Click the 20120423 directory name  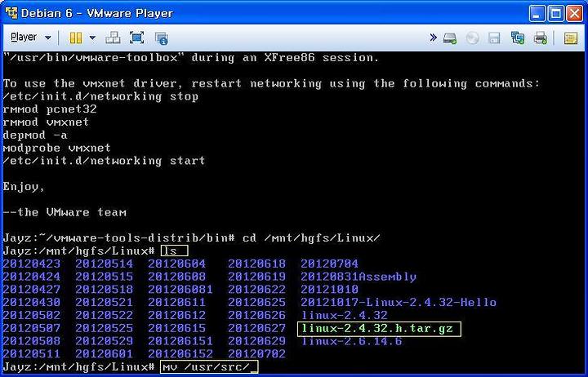click(x=32, y=264)
